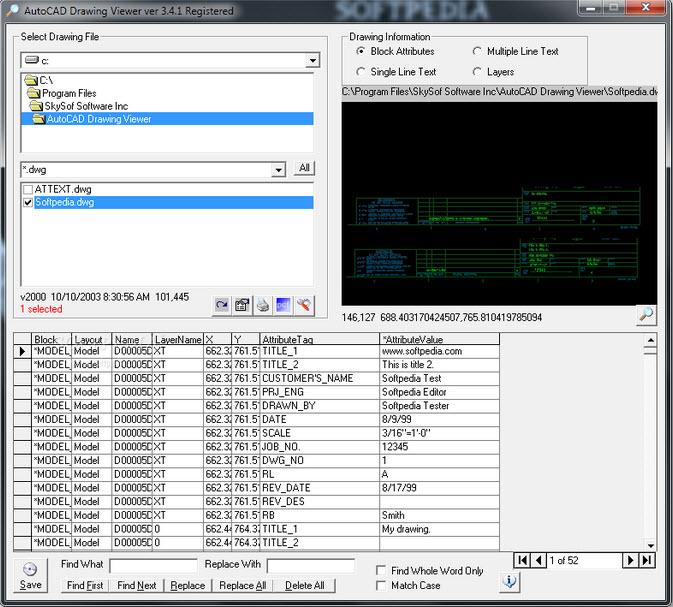Open the *.dwg file filter dropdown
Viewport: 673px width, 607px height.
point(278,170)
